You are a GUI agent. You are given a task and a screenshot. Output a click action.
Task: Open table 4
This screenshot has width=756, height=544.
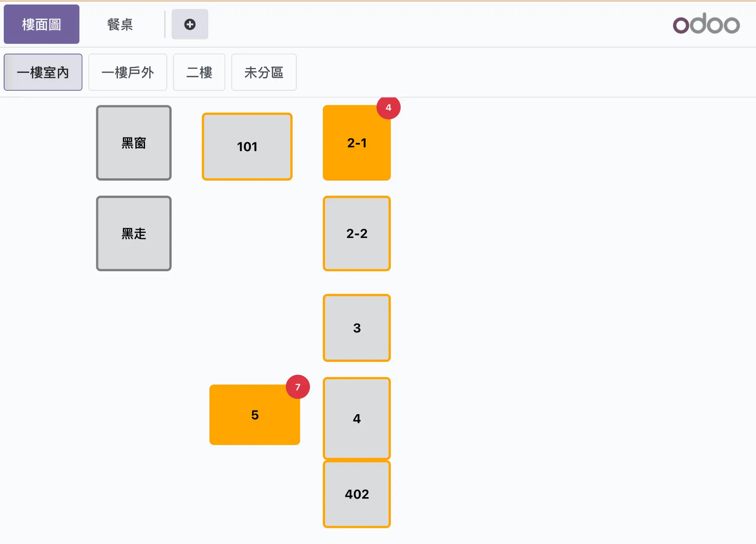[357, 418]
